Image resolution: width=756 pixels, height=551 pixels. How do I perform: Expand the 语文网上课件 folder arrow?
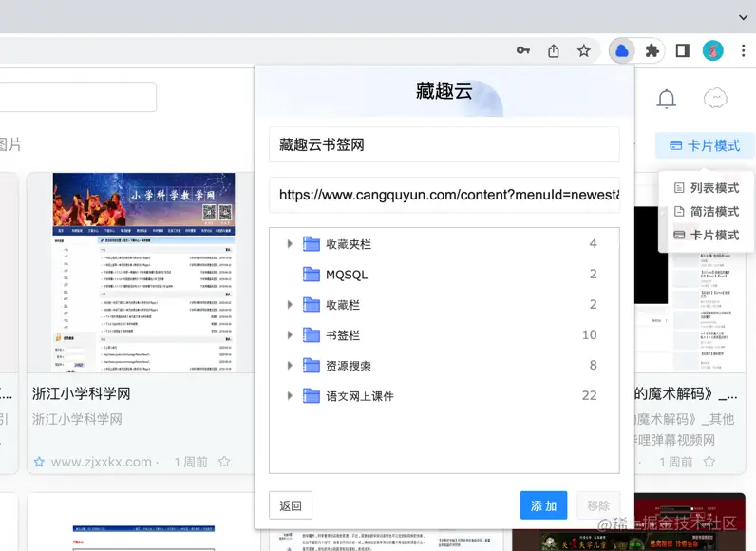[290, 396]
